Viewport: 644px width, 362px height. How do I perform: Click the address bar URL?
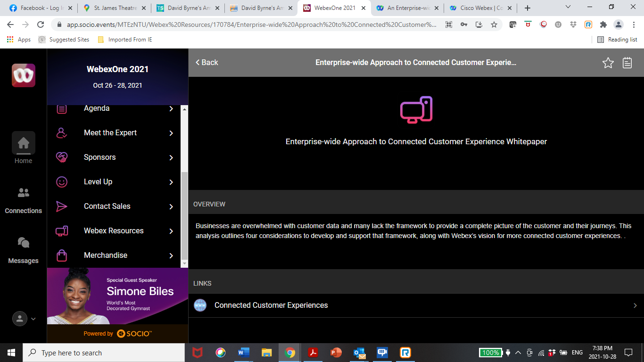point(252,25)
